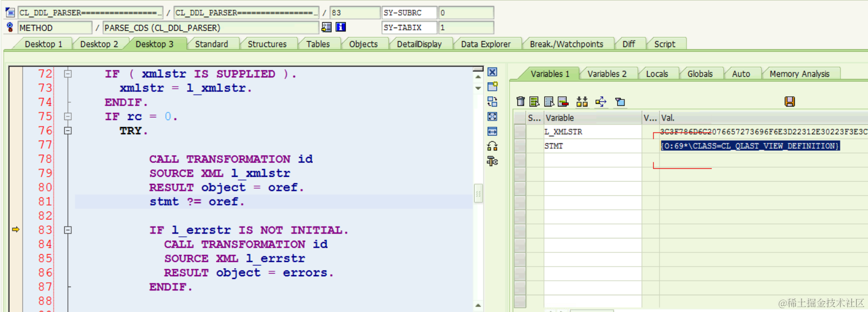Viewport: 868px width, 312px height.
Task: Collapse the IF l_errstr block at line 83
Action: pos(68,230)
